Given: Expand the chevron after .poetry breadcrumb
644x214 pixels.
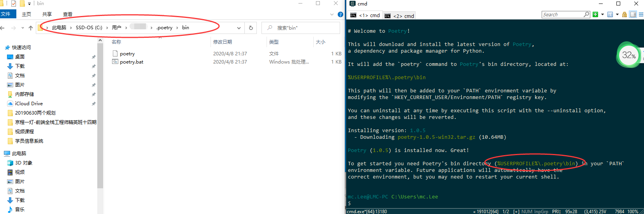Looking at the screenshot, I should [x=177, y=28].
